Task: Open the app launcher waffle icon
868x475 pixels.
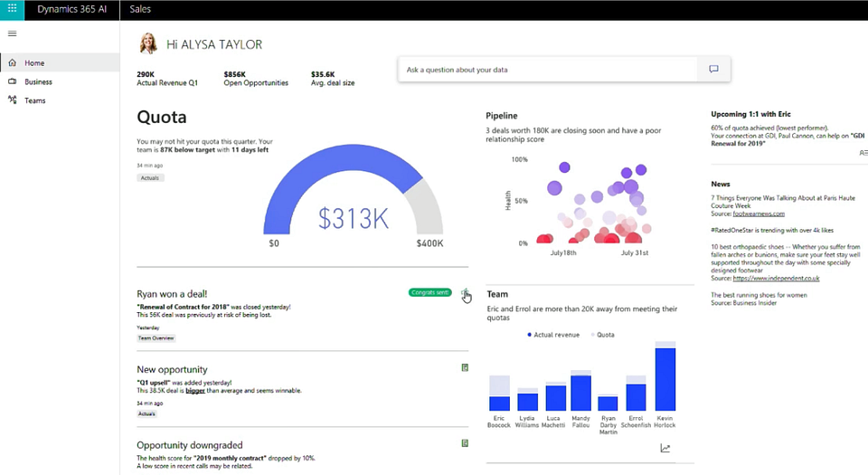Action: 12,9
